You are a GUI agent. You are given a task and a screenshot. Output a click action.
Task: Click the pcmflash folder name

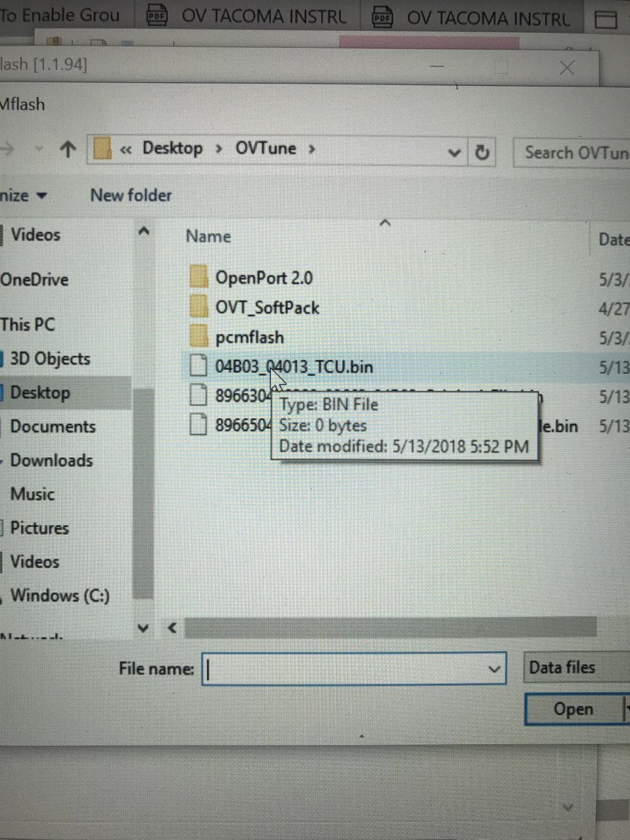(x=249, y=337)
